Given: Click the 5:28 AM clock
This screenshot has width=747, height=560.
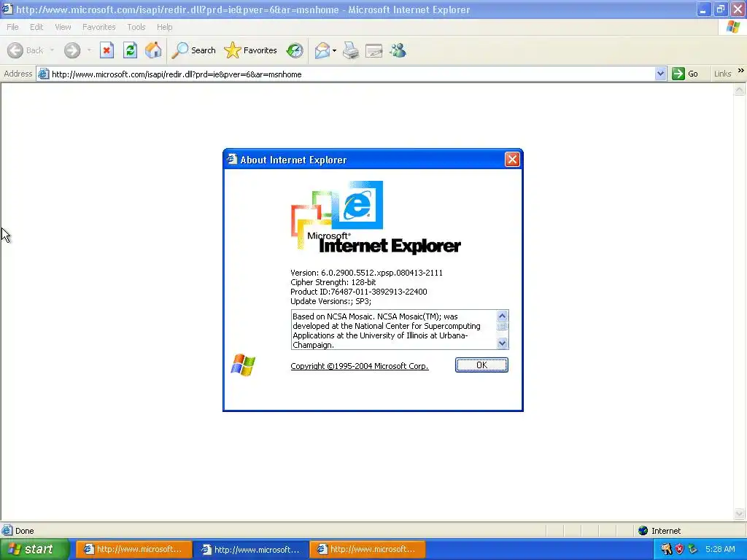Looking at the screenshot, I should [720, 549].
